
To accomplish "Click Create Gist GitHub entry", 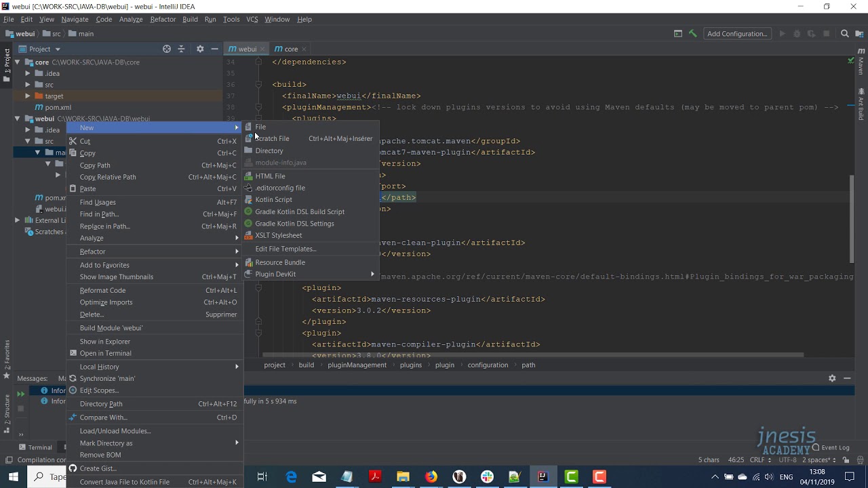I will point(155,468).
